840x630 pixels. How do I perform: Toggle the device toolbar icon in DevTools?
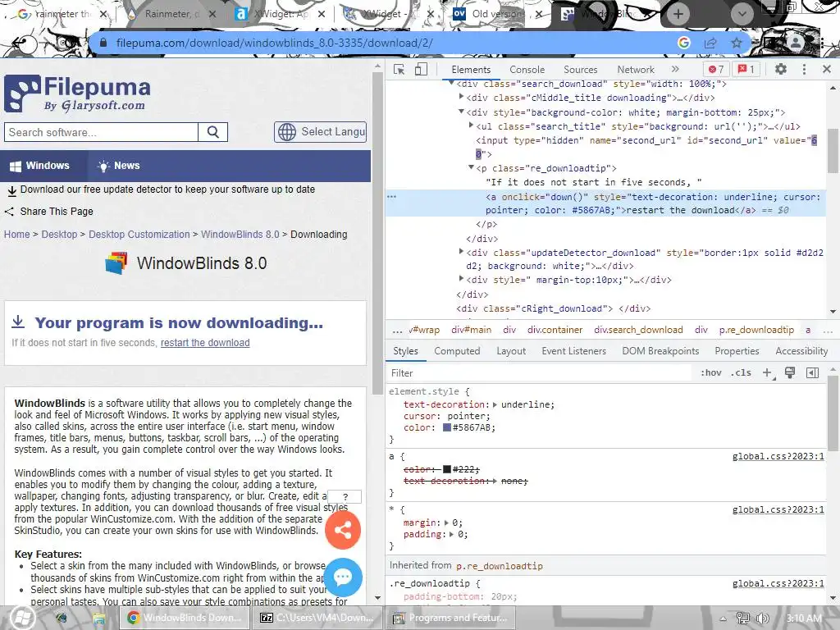[x=421, y=69]
